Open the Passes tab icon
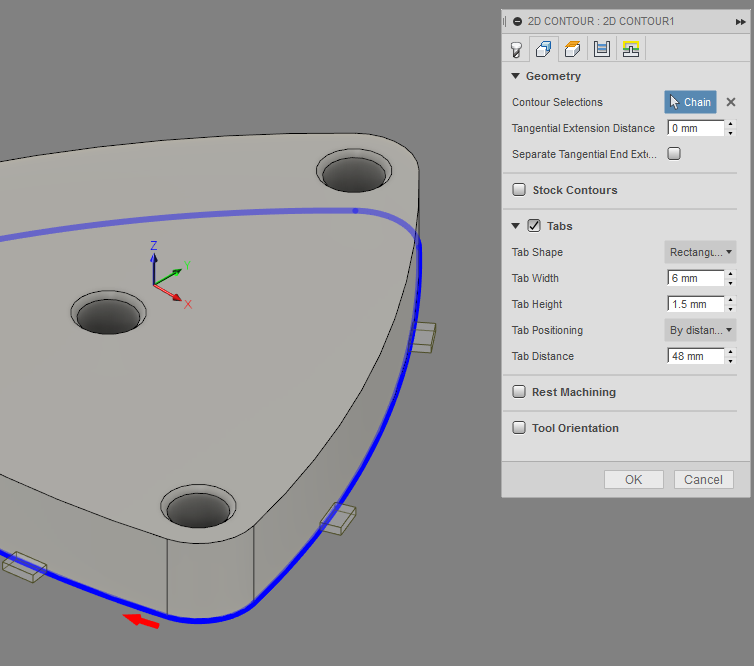The width and height of the screenshot is (754, 666). coord(601,48)
